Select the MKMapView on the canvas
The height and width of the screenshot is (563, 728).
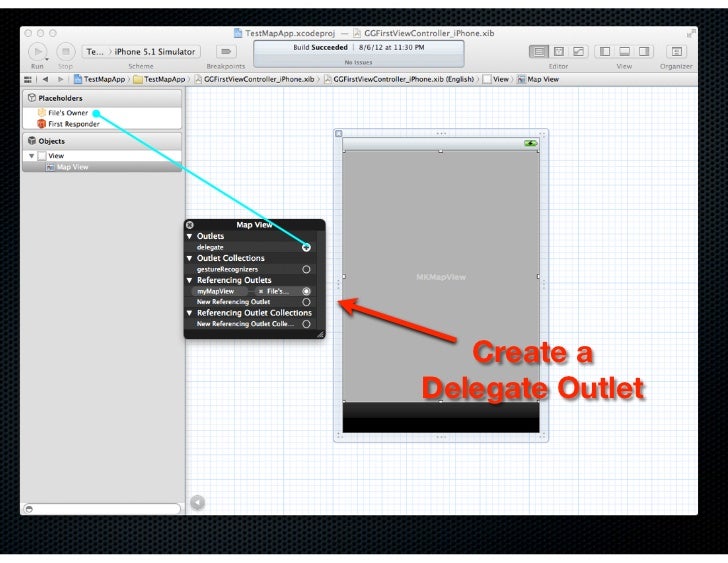coord(440,276)
